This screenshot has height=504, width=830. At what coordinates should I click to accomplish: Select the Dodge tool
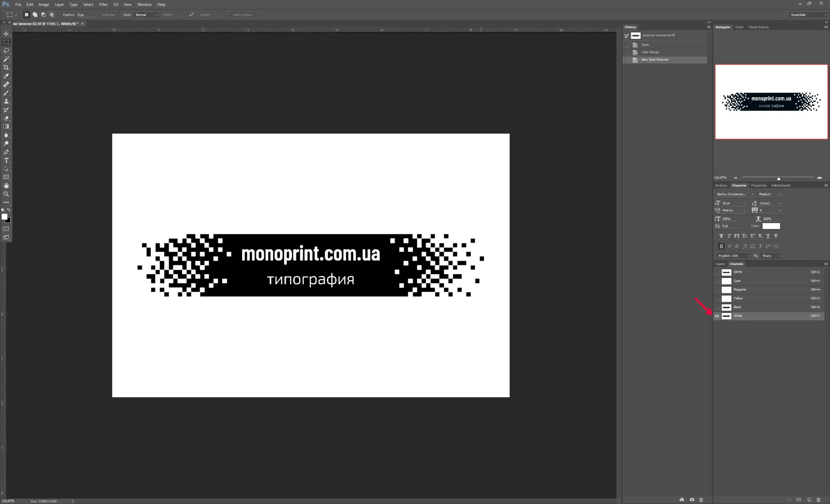pos(6,144)
